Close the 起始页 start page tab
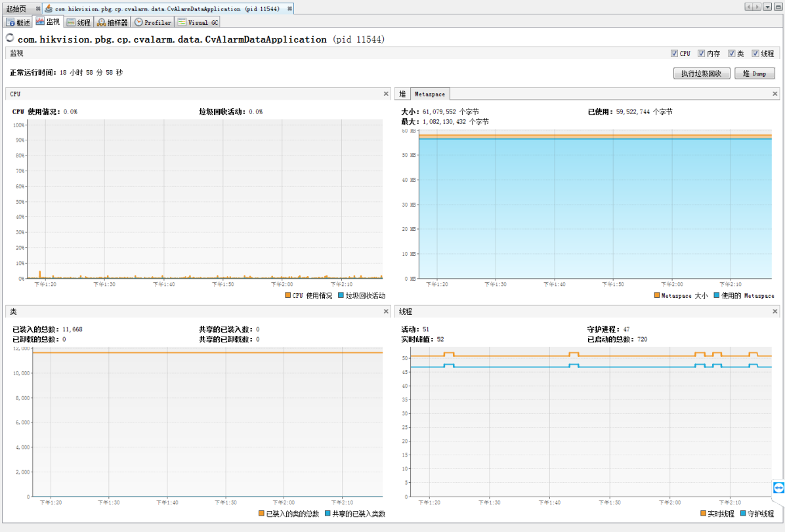The height and width of the screenshot is (532, 785). click(38, 9)
